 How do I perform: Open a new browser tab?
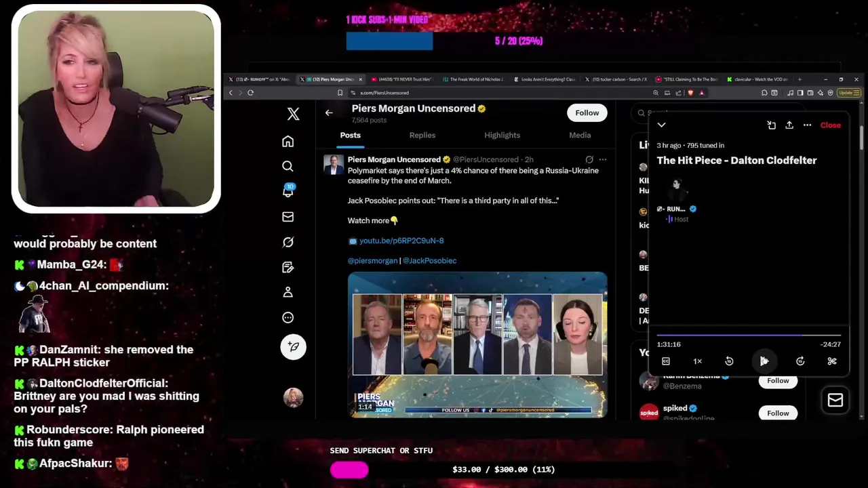click(800, 79)
